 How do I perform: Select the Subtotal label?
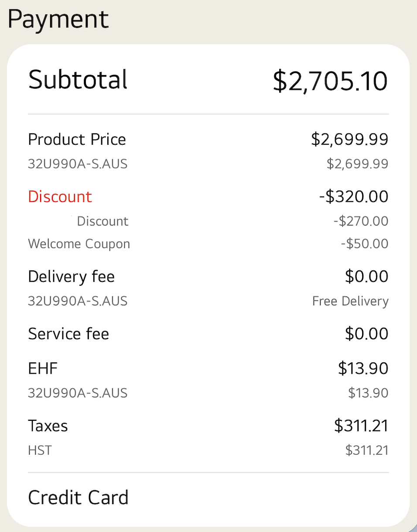(x=78, y=80)
